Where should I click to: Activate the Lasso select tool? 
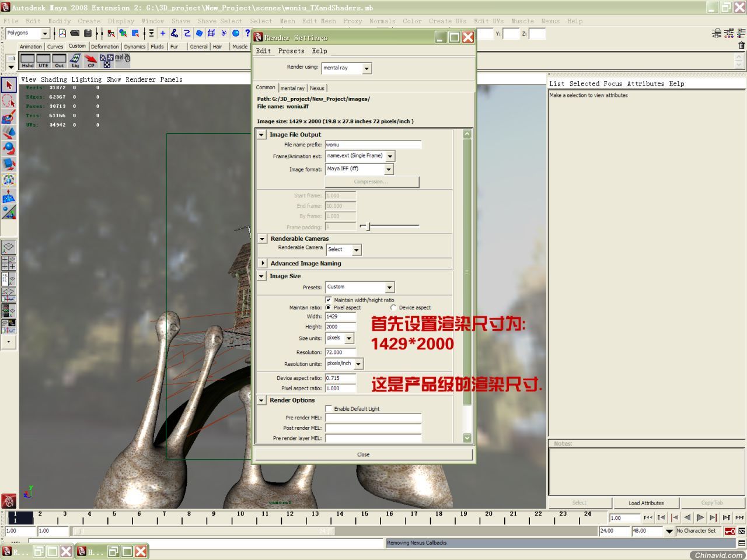(x=8, y=101)
